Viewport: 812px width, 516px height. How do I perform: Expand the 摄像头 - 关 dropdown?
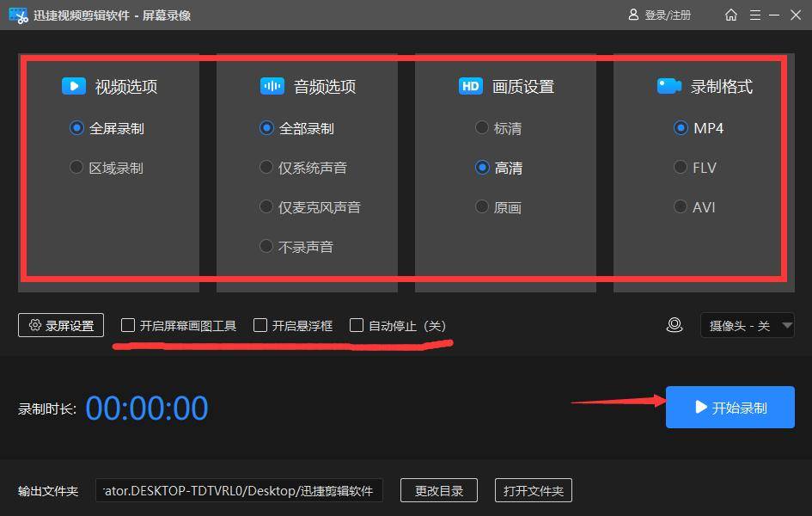pyautogui.click(x=748, y=325)
